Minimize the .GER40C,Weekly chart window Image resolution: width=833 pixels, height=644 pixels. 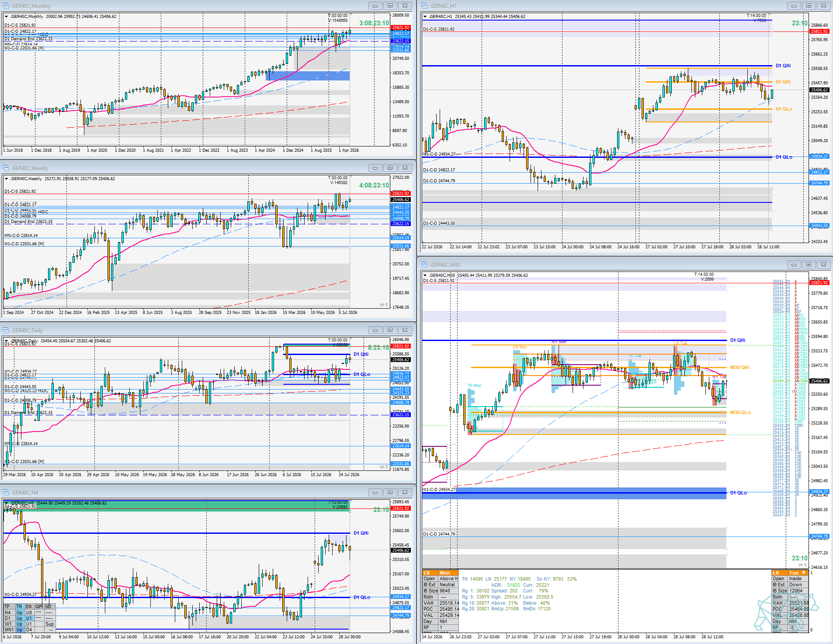(x=375, y=168)
